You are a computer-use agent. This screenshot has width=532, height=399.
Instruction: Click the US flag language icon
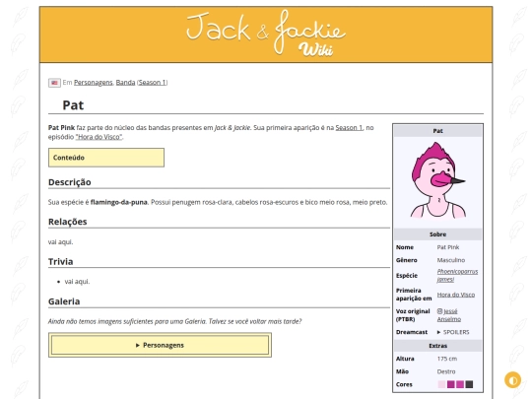pyautogui.click(x=54, y=83)
